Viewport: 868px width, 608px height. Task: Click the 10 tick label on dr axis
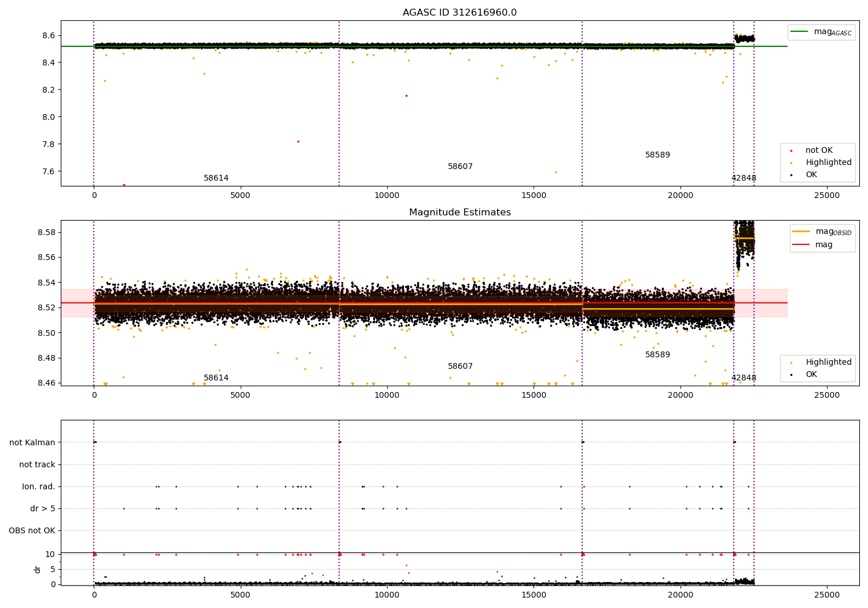click(x=50, y=555)
